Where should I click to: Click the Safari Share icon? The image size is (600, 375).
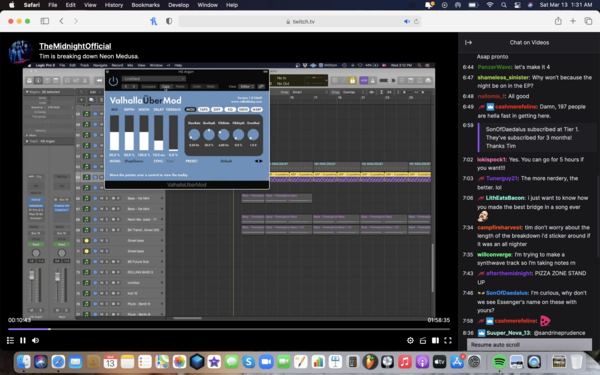(x=558, y=21)
